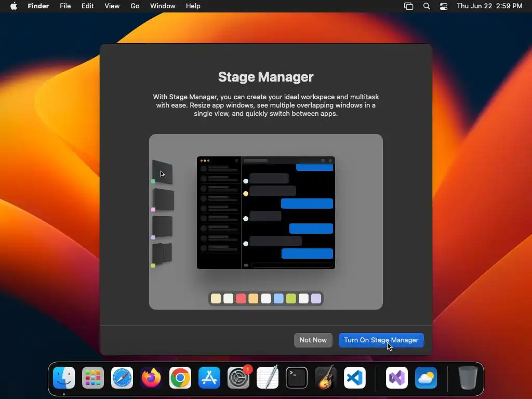Open the View menu
532x399 pixels.
pos(112,6)
